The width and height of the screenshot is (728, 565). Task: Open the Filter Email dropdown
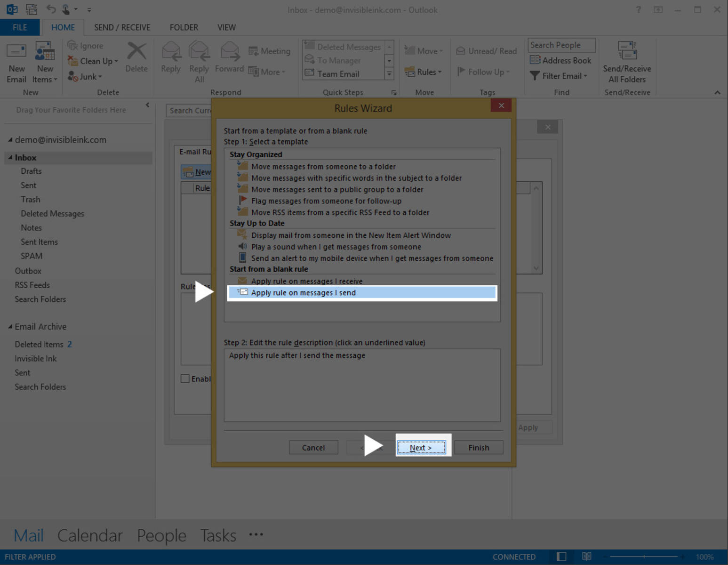click(x=558, y=76)
